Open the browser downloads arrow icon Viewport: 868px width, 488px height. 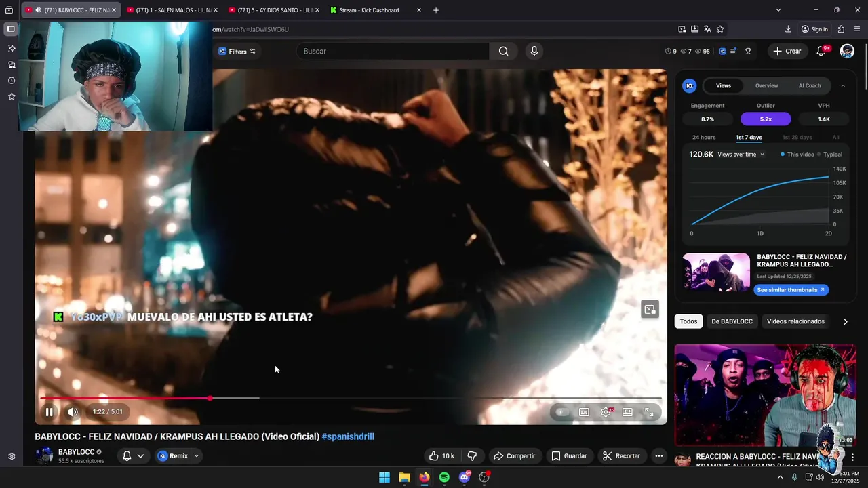coord(788,29)
